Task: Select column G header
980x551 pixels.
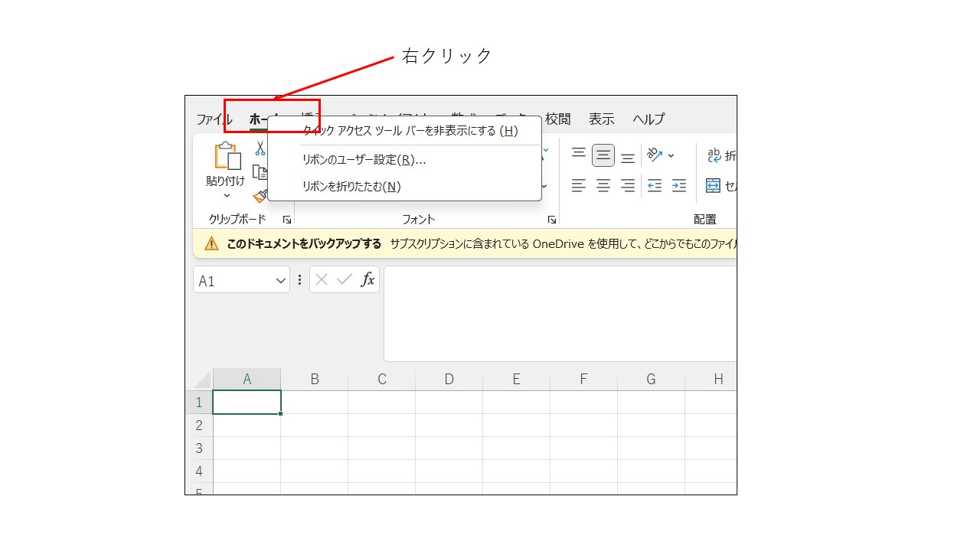Action: 652,380
